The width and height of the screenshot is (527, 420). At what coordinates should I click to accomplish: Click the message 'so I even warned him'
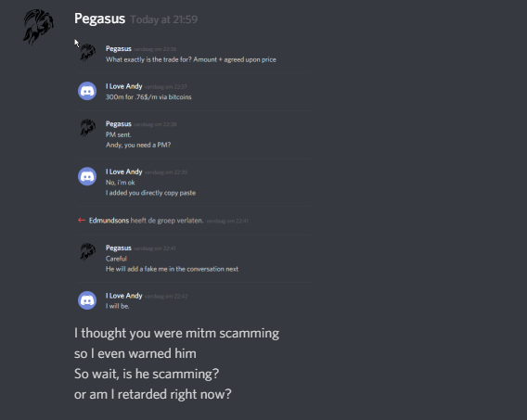(135, 353)
